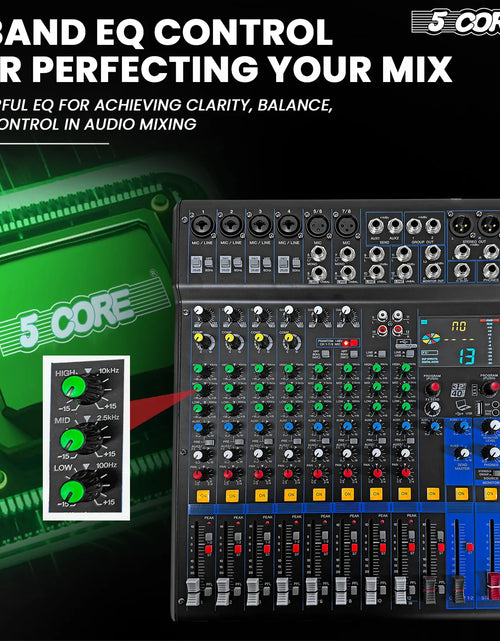Click the upper-left white RCA input jack

tap(382, 316)
